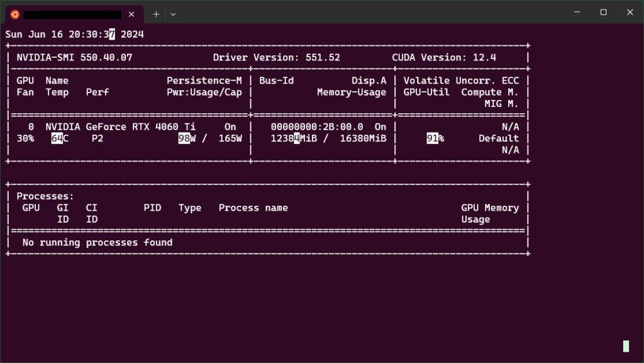This screenshot has width=644, height=363.
Task: Click the performance state "P2"
Action: [x=97, y=138]
